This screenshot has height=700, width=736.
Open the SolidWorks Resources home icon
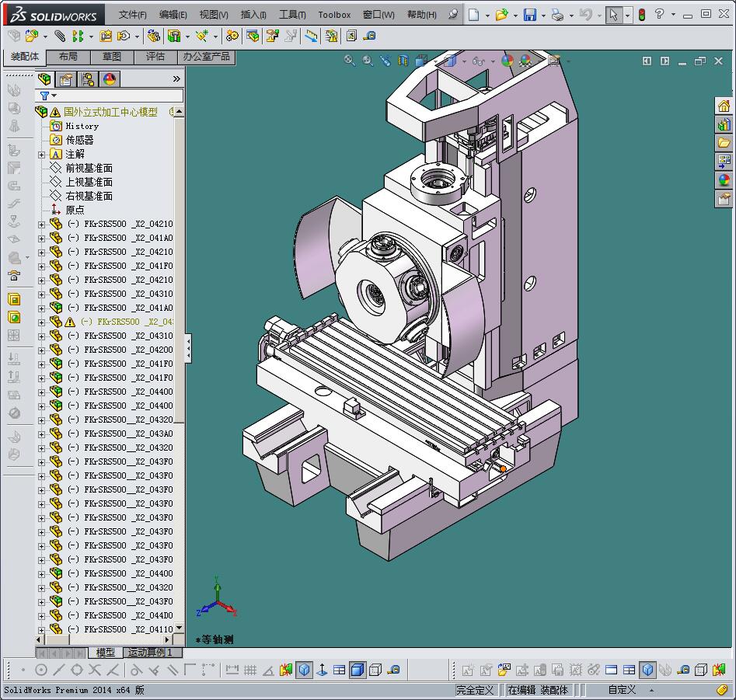[x=724, y=106]
